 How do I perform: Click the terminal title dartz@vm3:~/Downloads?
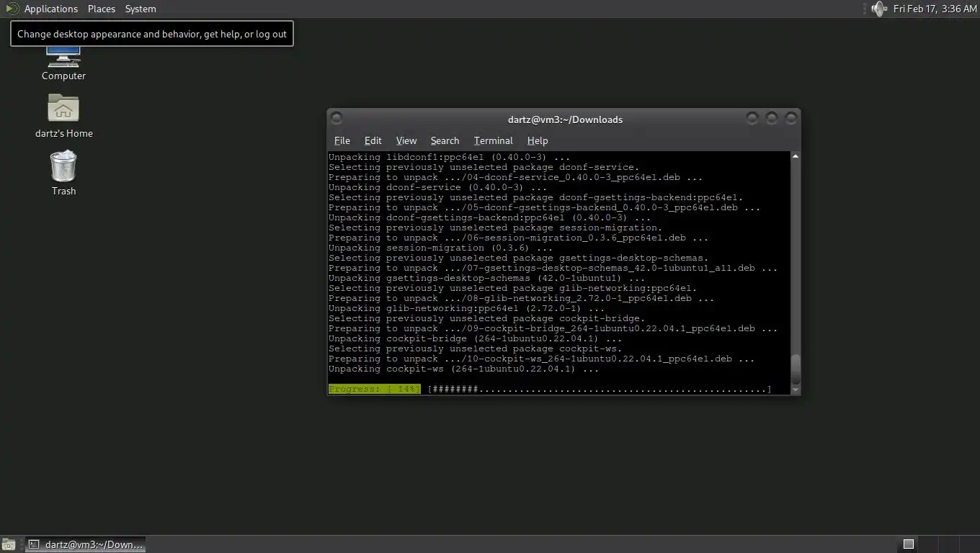[565, 120]
